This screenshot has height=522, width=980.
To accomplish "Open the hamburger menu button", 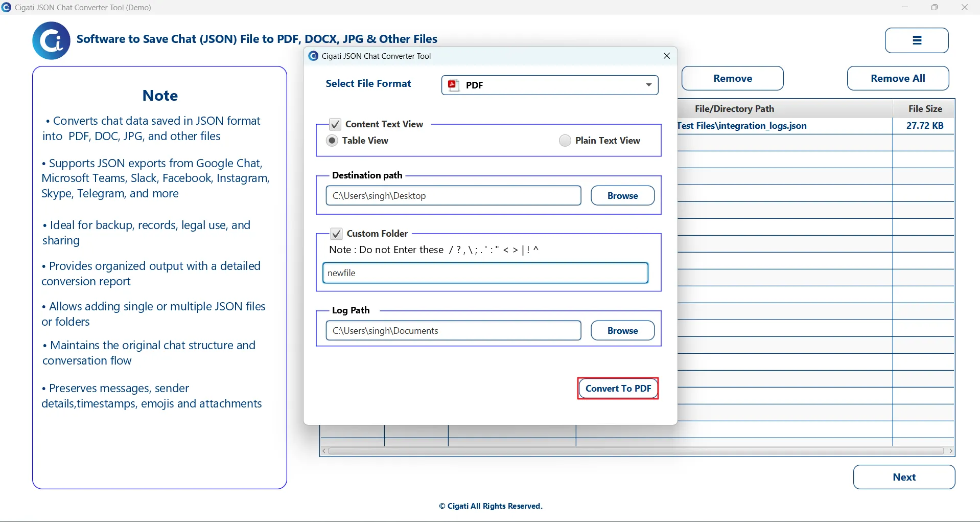I will point(917,40).
